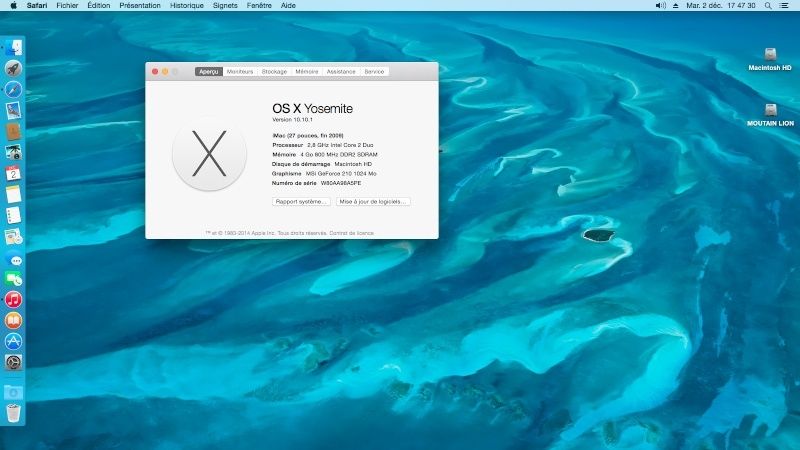Open Downloads folder in dock

pyautogui.click(x=13, y=392)
